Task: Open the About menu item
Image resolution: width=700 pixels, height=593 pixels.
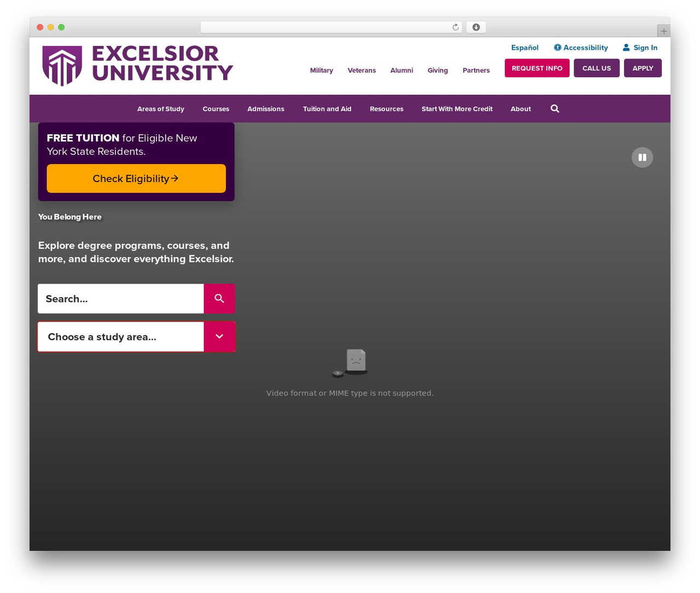Action: coord(521,109)
